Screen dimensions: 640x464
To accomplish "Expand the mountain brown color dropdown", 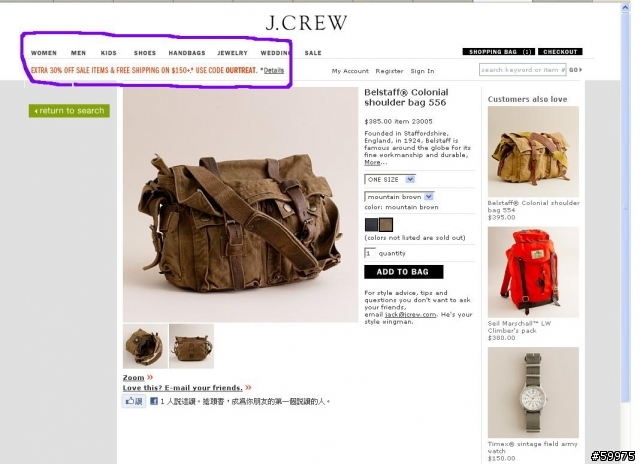I will tap(399, 197).
